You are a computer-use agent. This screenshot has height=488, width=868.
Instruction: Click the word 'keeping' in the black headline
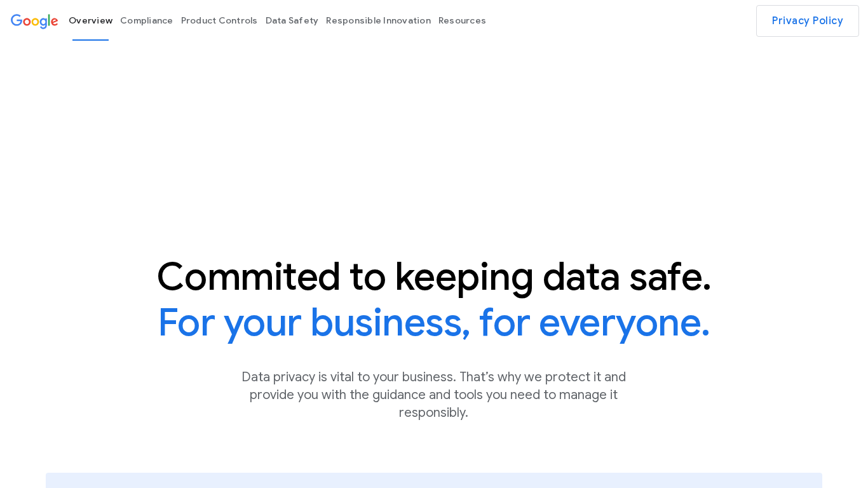pos(464,277)
